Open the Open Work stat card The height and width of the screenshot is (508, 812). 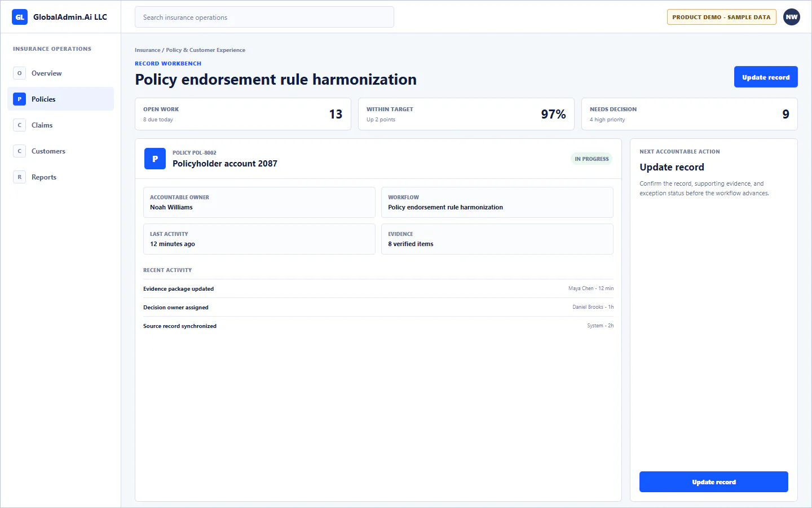[x=243, y=114]
